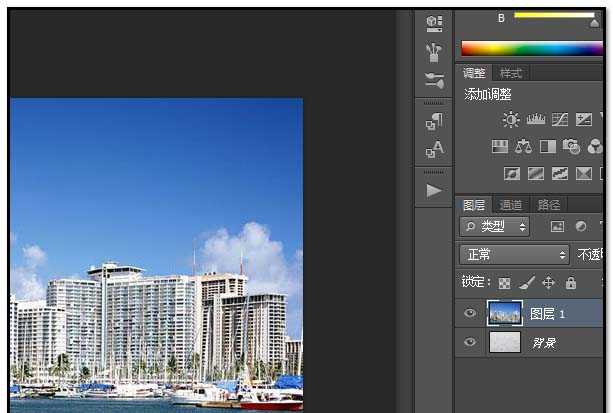Open the Paragraph panel icon

(433, 122)
